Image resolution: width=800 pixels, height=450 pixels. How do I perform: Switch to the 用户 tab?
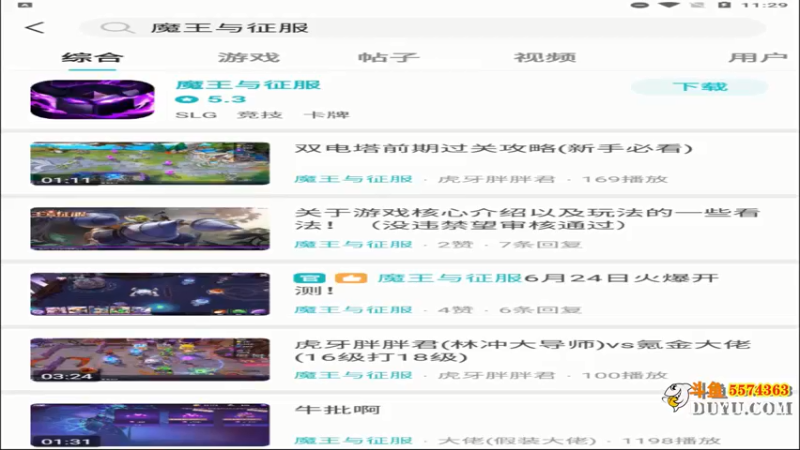click(x=758, y=57)
